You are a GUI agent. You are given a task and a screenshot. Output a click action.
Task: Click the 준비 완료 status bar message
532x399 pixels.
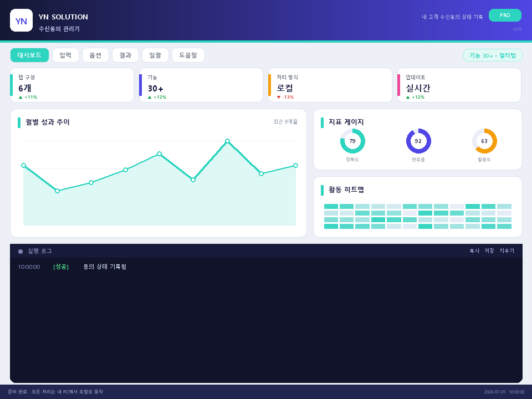click(55, 392)
